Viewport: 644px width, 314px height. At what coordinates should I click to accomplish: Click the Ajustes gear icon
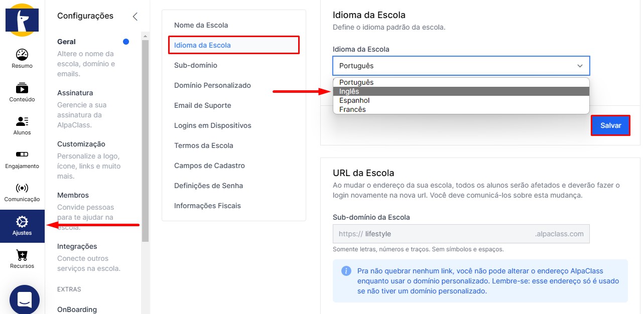pyautogui.click(x=22, y=222)
